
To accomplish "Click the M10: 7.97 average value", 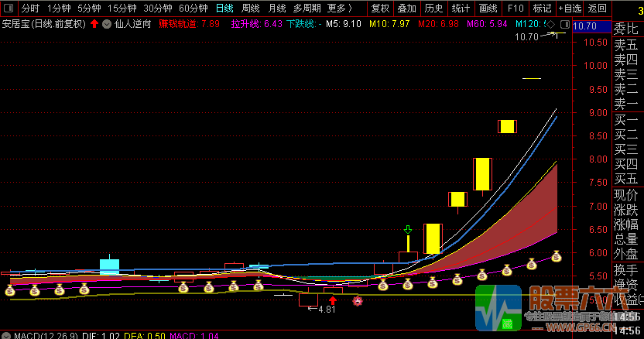I will (x=389, y=24).
